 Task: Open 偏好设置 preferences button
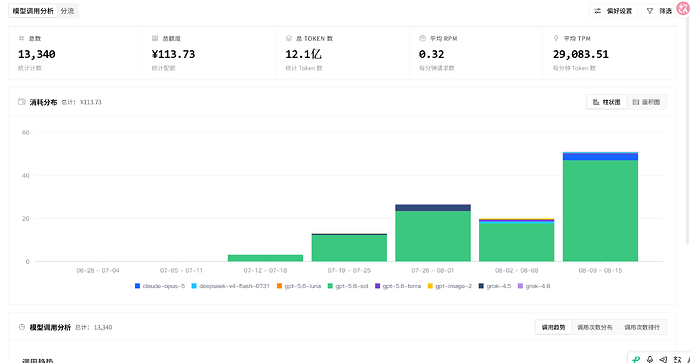(613, 11)
